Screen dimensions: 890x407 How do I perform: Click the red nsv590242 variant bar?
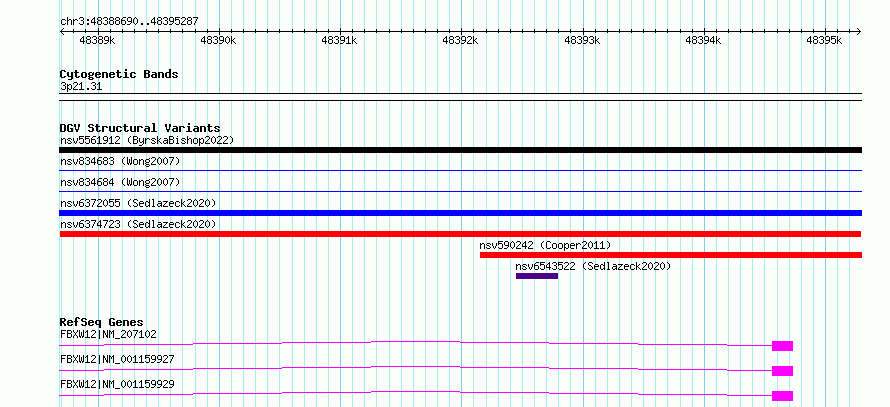[x=671, y=255]
